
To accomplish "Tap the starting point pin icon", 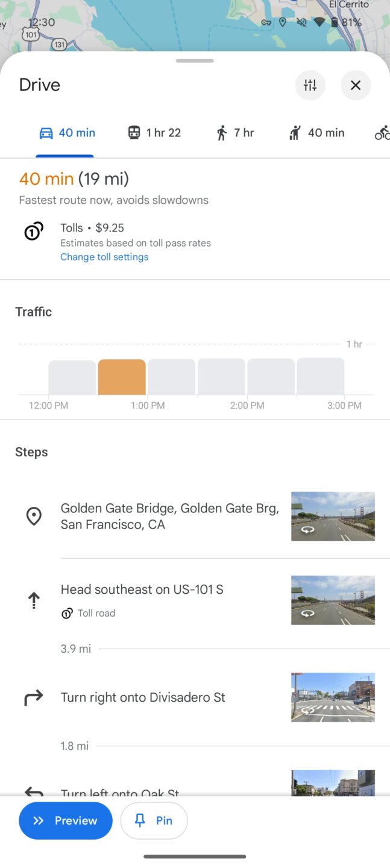I will click(x=33, y=516).
